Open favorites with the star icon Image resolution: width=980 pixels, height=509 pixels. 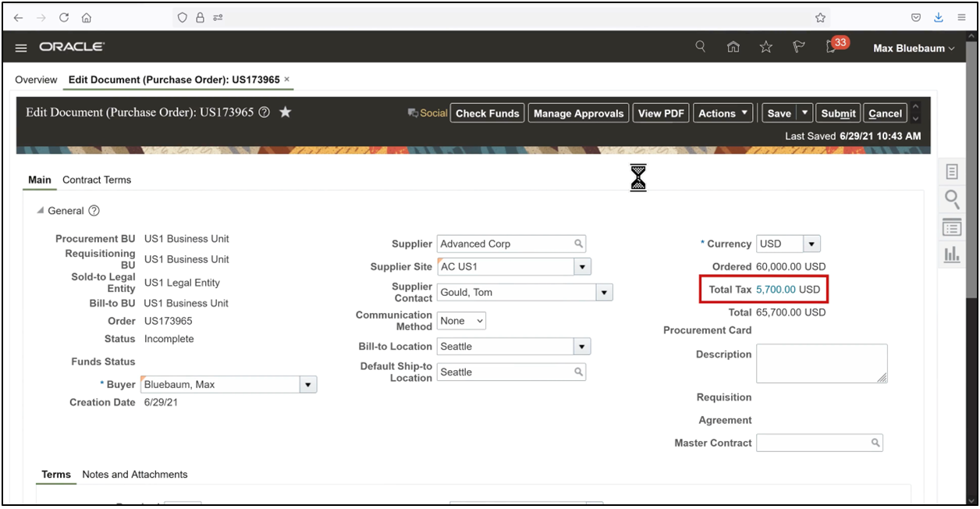pyautogui.click(x=765, y=46)
